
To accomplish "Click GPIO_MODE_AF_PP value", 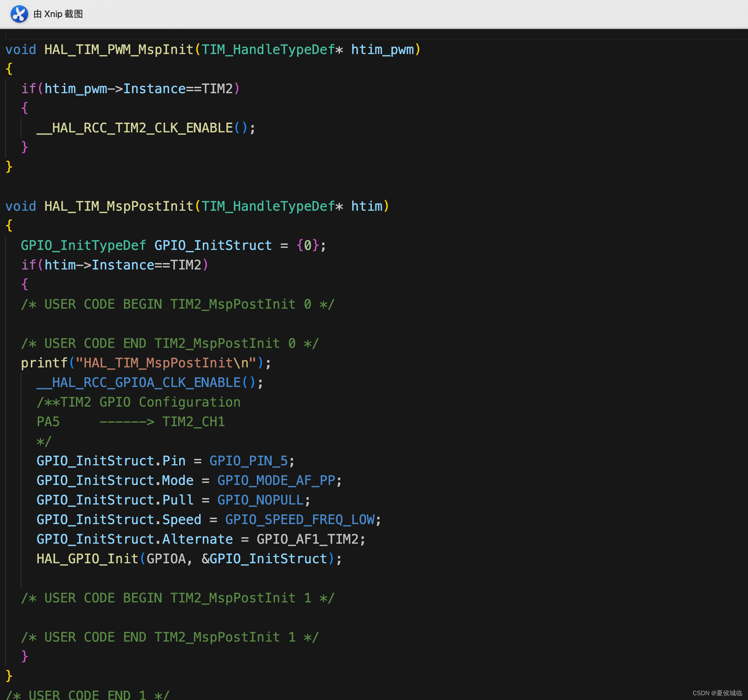I will coord(276,480).
